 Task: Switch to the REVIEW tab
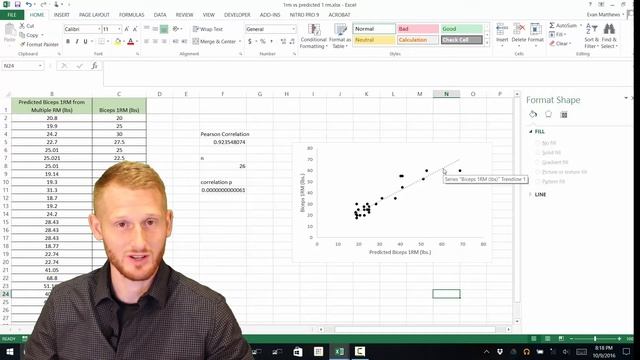(x=184, y=15)
